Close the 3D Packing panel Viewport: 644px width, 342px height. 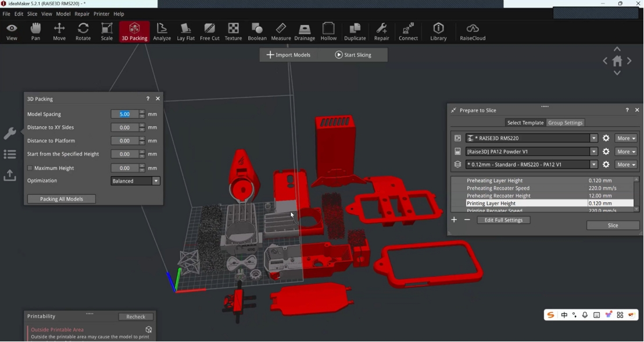pyautogui.click(x=158, y=99)
